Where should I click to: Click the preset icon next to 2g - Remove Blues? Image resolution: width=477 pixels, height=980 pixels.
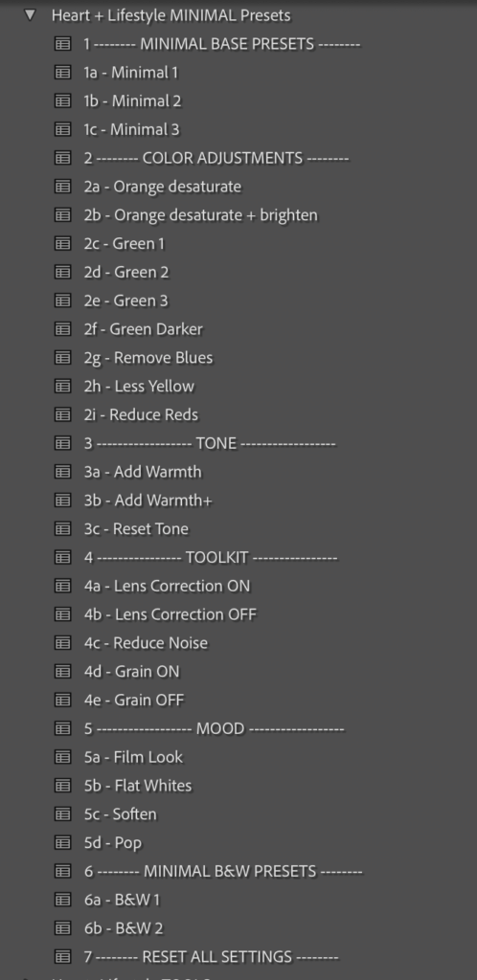tap(62, 358)
